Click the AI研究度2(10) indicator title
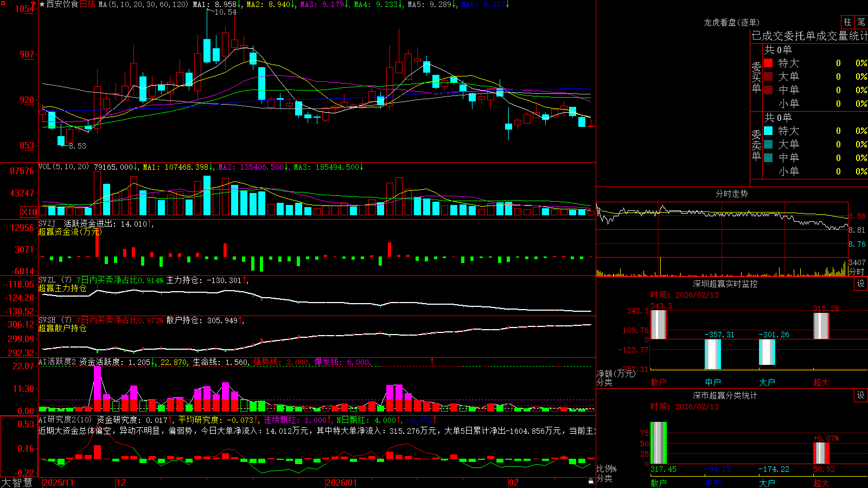 click(x=65, y=420)
